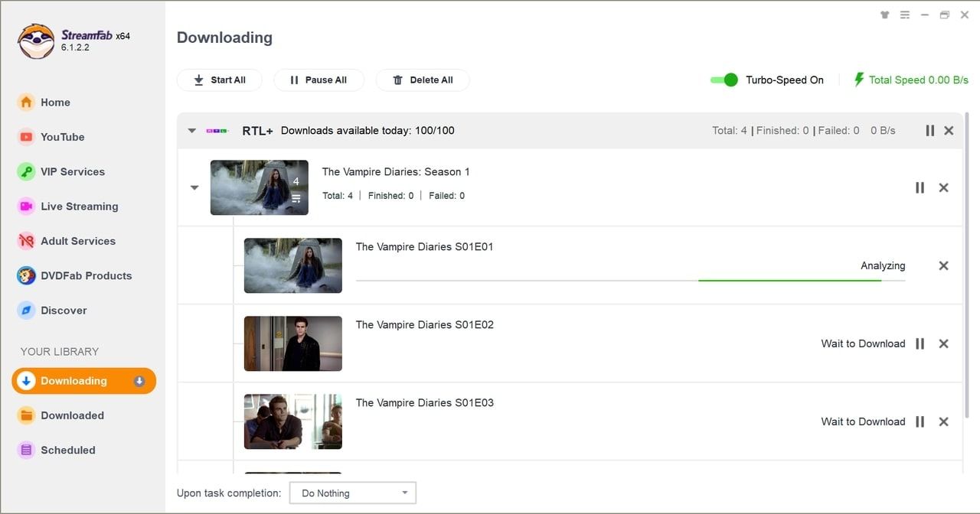980x514 pixels.
Task: Click the Total Speed lightning icon
Action: (859, 80)
